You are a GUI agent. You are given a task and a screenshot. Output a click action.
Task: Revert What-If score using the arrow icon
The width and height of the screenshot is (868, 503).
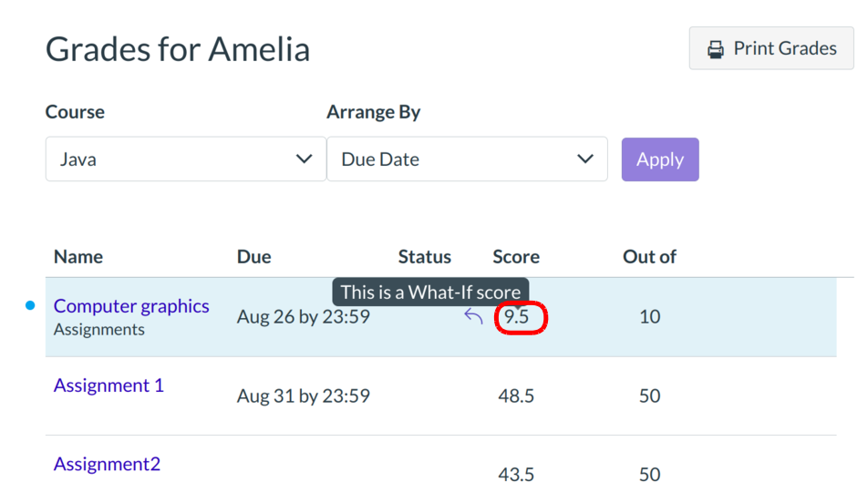pos(473,317)
